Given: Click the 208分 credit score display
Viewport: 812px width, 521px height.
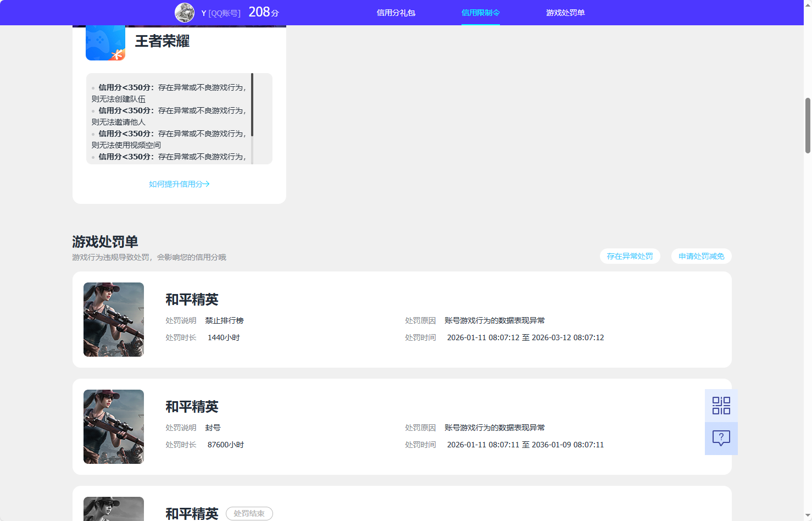Looking at the screenshot, I should click(x=263, y=12).
